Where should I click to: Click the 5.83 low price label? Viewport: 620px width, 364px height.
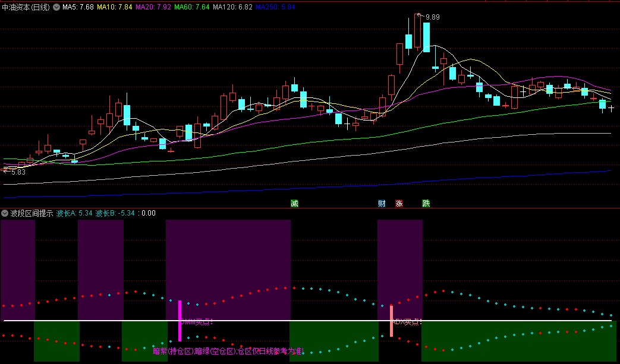18,172
